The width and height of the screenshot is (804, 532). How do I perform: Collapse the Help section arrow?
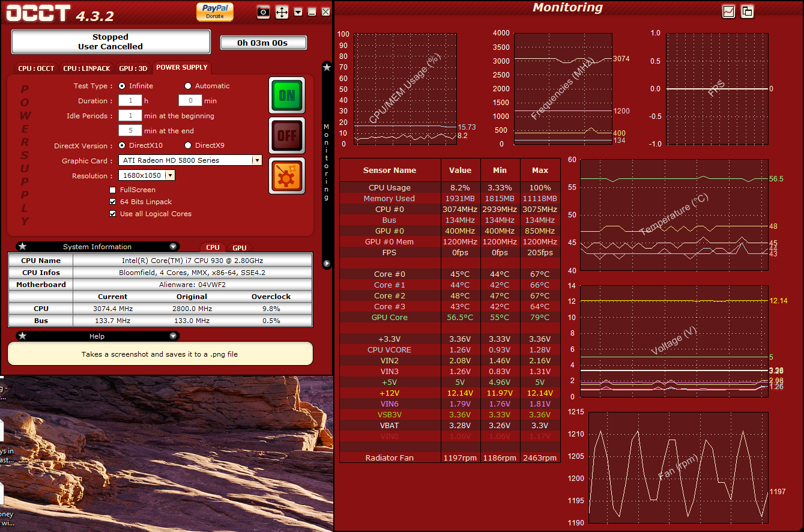(174, 336)
